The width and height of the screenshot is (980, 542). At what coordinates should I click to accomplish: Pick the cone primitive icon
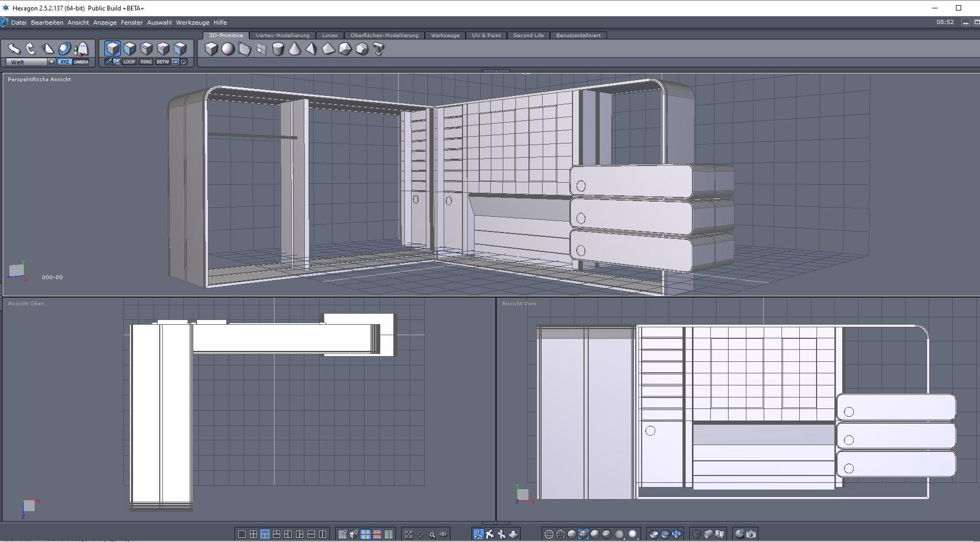[295, 49]
